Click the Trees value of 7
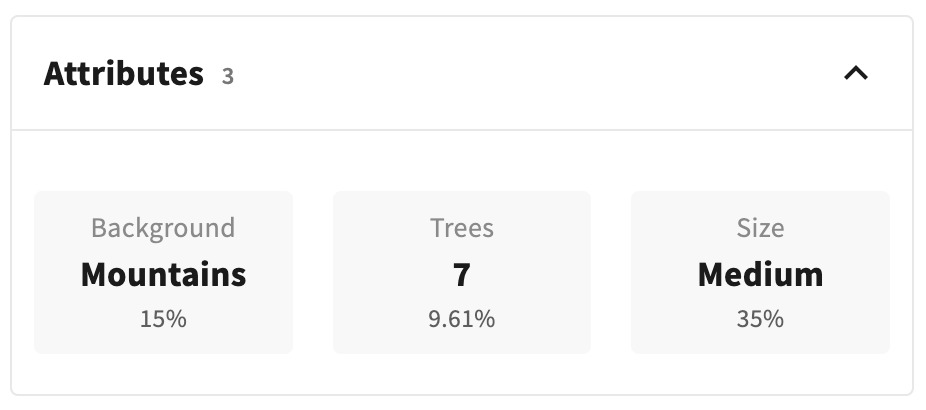The image size is (926, 410). pyautogui.click(x=461, y=274)
